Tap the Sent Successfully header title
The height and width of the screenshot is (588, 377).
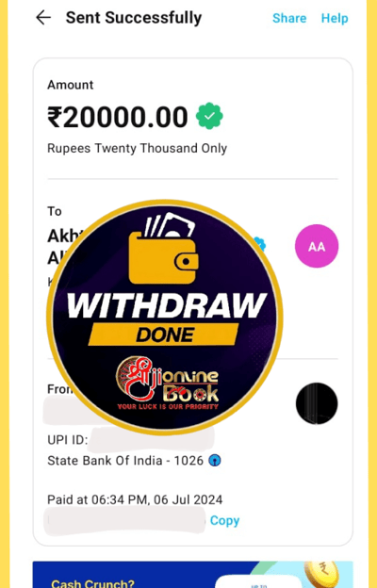click(x=134, y=18)
